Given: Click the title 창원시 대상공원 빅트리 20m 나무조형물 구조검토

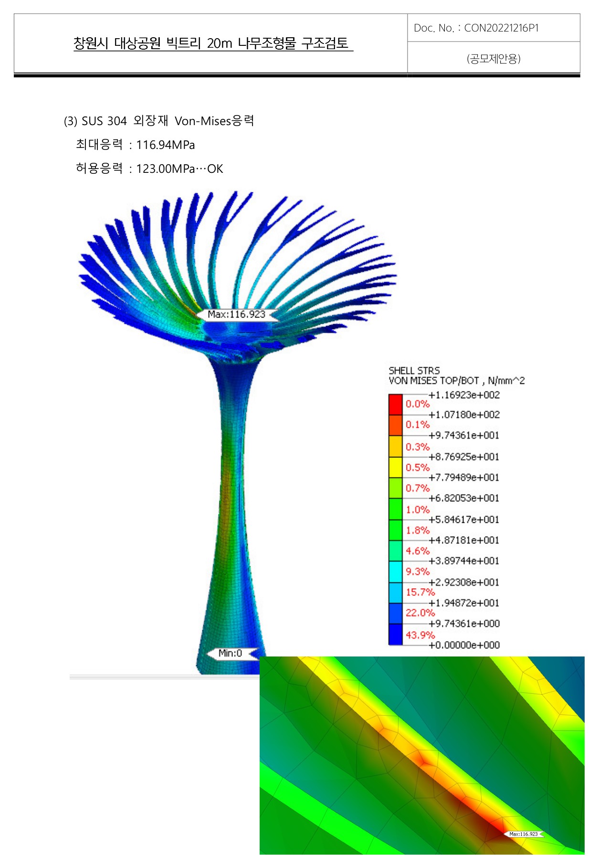Looking at the screenshot, I should pos(213,43).
